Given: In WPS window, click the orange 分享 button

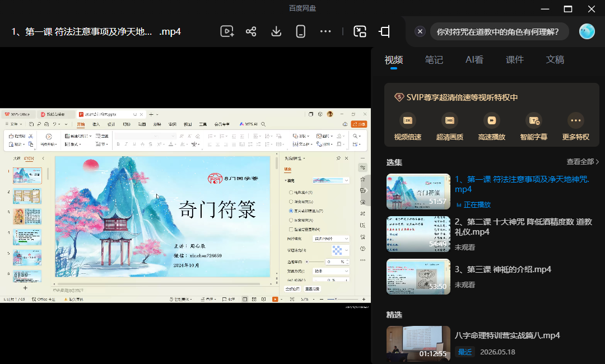Looking at the screenshot, I should (359, 124).
